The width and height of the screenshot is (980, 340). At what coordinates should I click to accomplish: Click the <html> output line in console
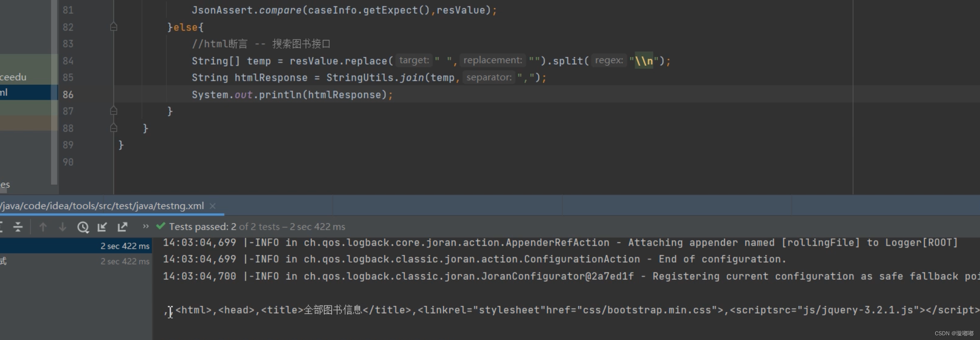point(572,310)
